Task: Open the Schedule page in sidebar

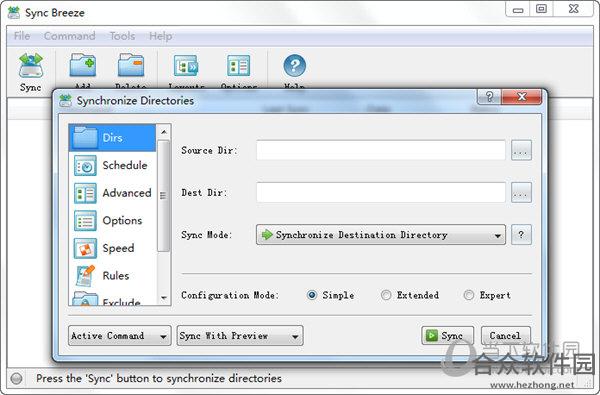Action: click(112, 165)
